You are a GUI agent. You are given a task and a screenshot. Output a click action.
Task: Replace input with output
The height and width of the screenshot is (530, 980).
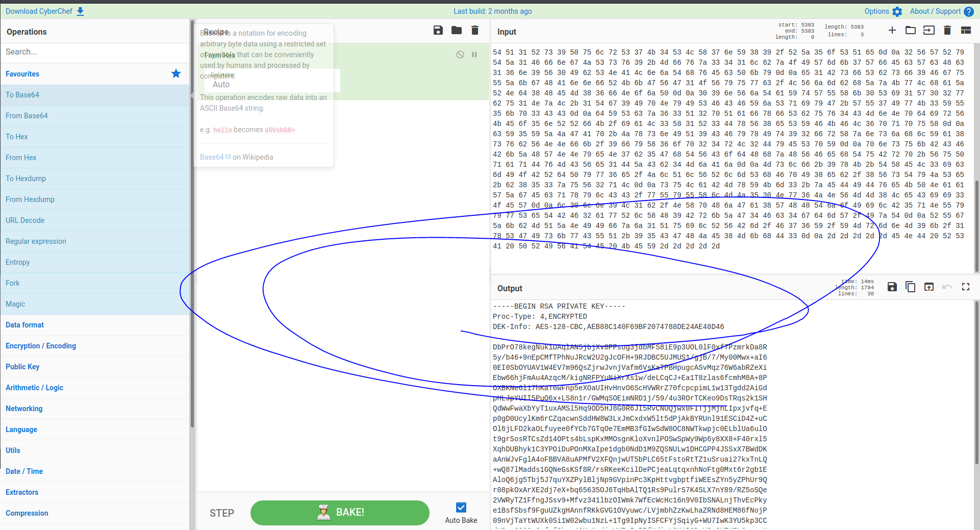point(929,287)
